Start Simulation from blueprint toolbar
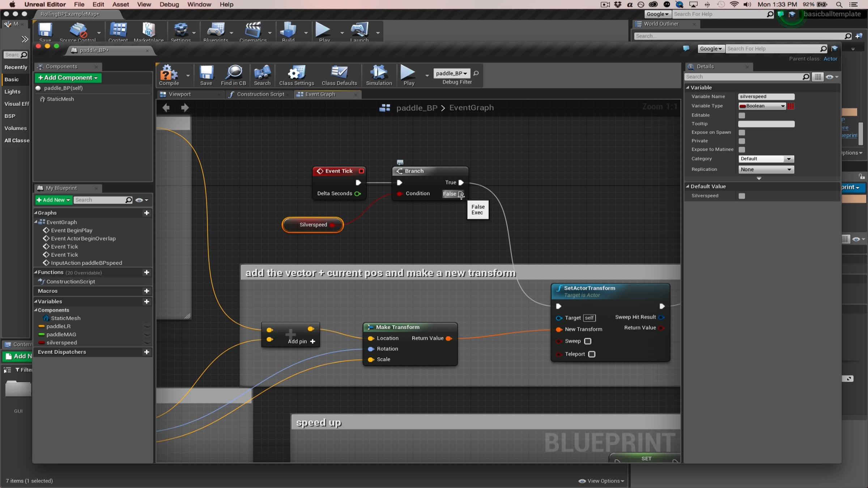 [379, 73]
